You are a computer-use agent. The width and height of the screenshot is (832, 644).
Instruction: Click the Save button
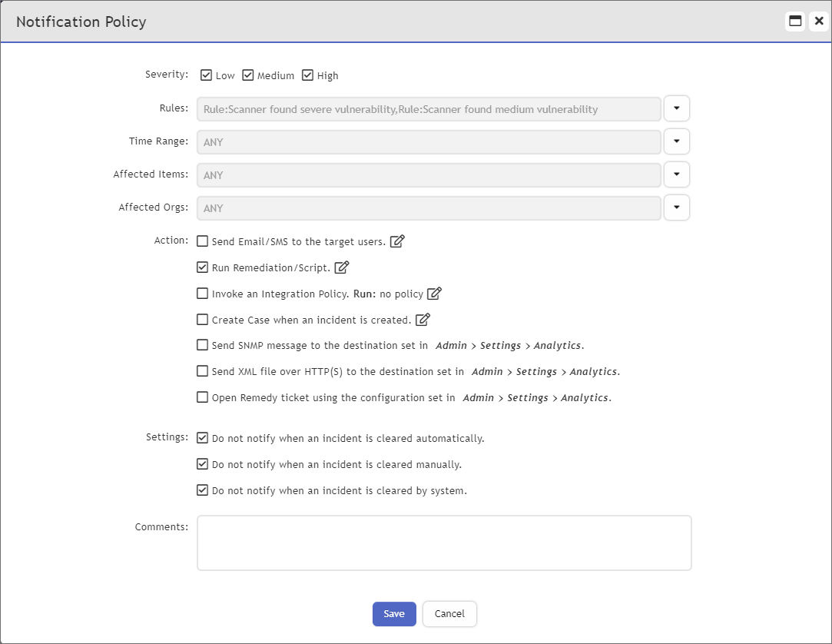click(394, 613)
